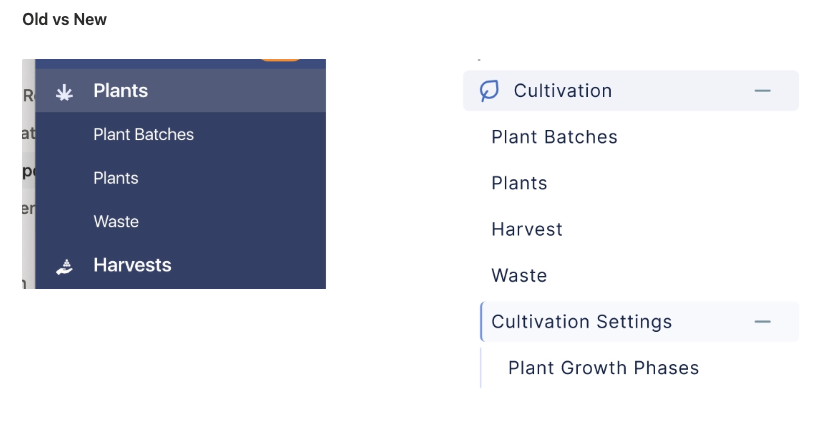Viewport: 833px width, 424px height.
Task: Click the orange badge at top of old menu
Action: pos(280,60)
